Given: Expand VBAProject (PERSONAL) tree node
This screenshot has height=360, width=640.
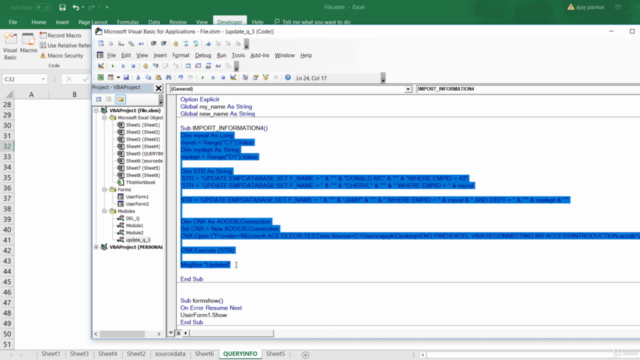Looking at the screenshot, I should [x=96, y=247].
